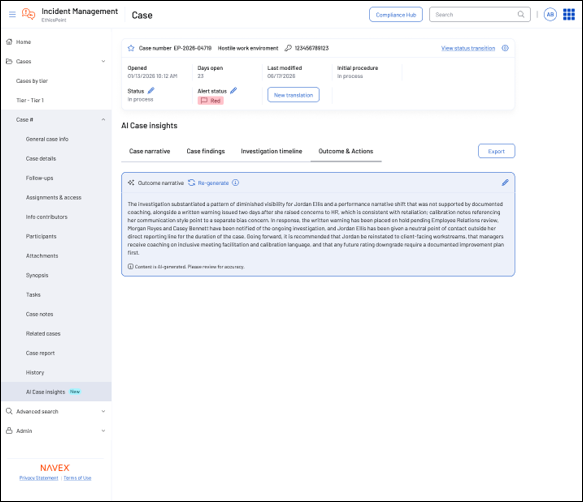The image size is (583, 502).
Task: Click the Red alert flag badge
Action: click(x=210, y=100)
